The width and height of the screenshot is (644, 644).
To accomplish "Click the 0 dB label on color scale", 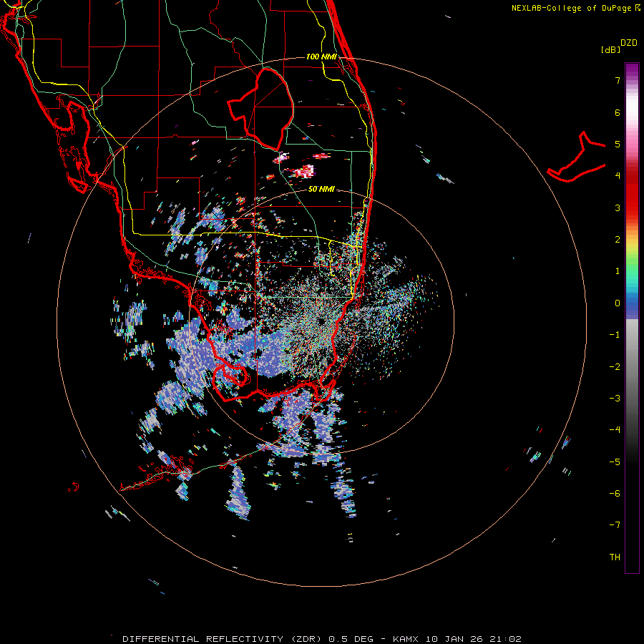I will click(618, 303).
